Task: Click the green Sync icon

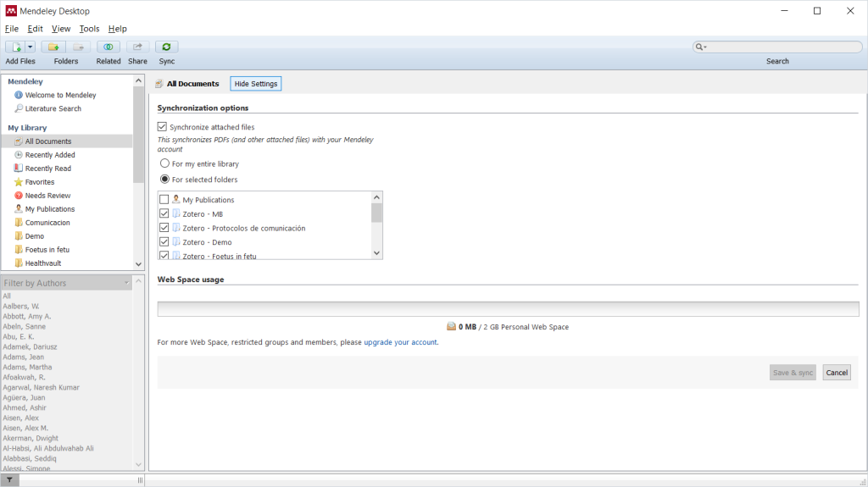Action: 166,47
